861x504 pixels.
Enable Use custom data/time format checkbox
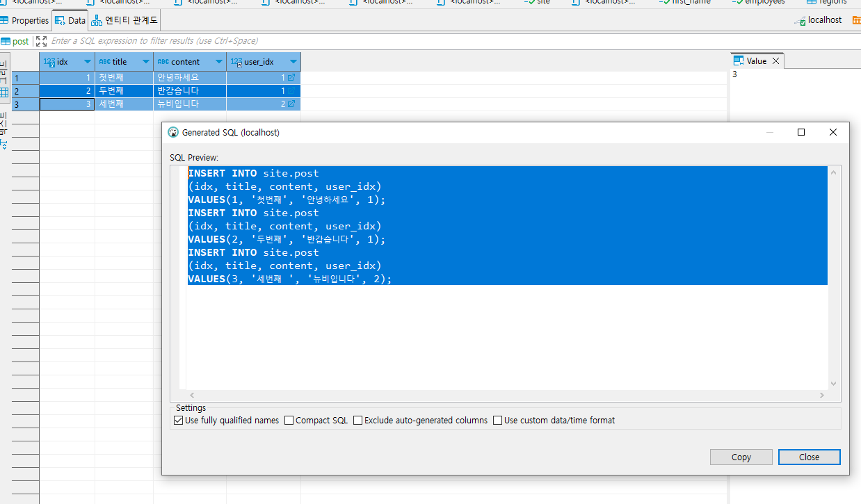[x=497, y=421]
